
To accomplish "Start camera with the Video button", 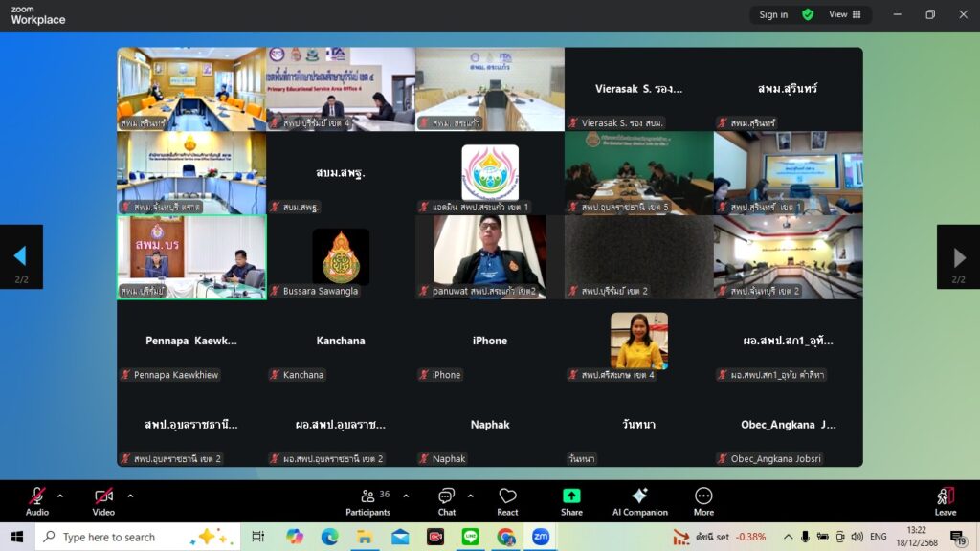I will coord(103,501).
